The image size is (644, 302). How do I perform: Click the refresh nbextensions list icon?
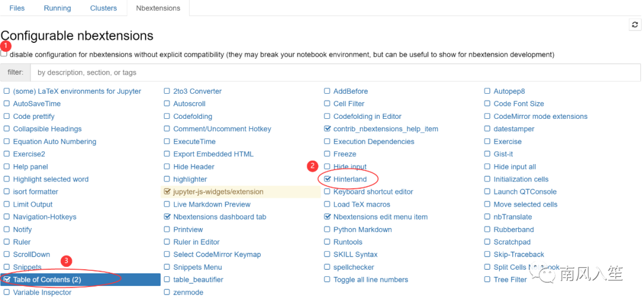[634, 24]
